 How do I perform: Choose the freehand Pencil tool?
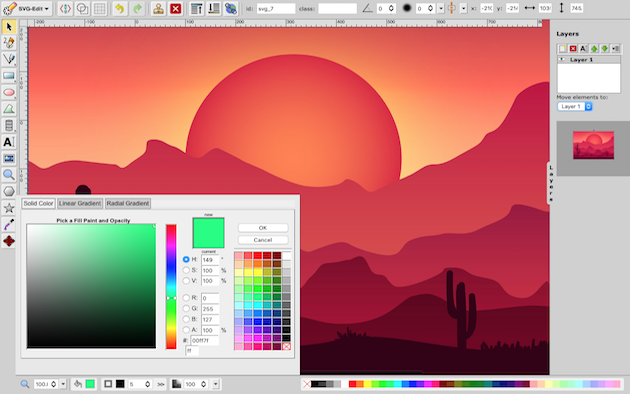(x=9, y=43)
